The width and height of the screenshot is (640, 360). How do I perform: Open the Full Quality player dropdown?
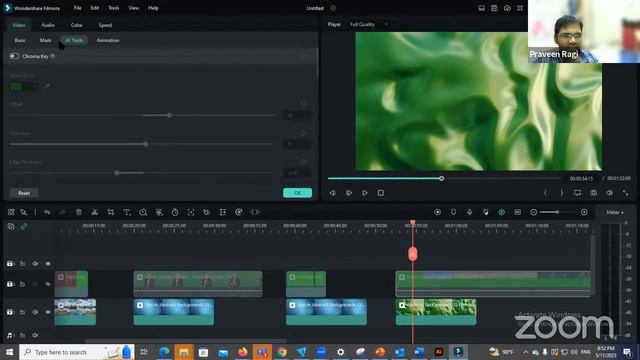point(369,24)
